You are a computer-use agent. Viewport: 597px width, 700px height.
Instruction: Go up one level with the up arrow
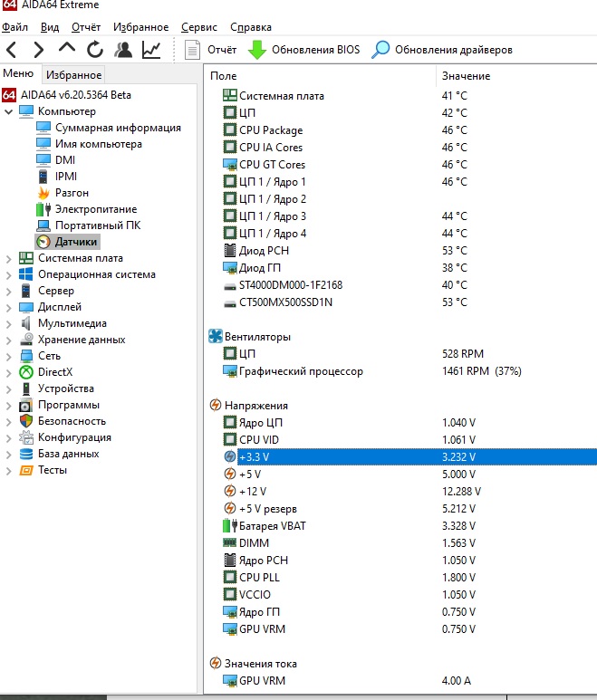coord(67,48)
